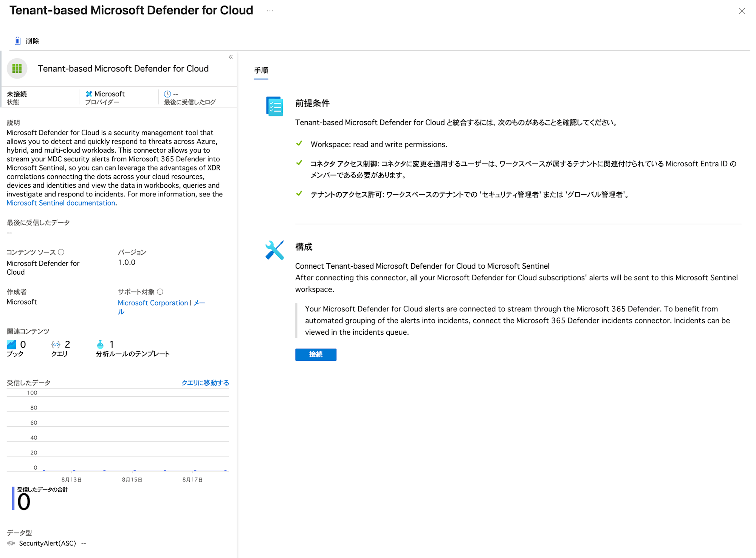The image size is (756, 558).
Task: Click the total received data value 0
Action: click(x=24, y=502)
